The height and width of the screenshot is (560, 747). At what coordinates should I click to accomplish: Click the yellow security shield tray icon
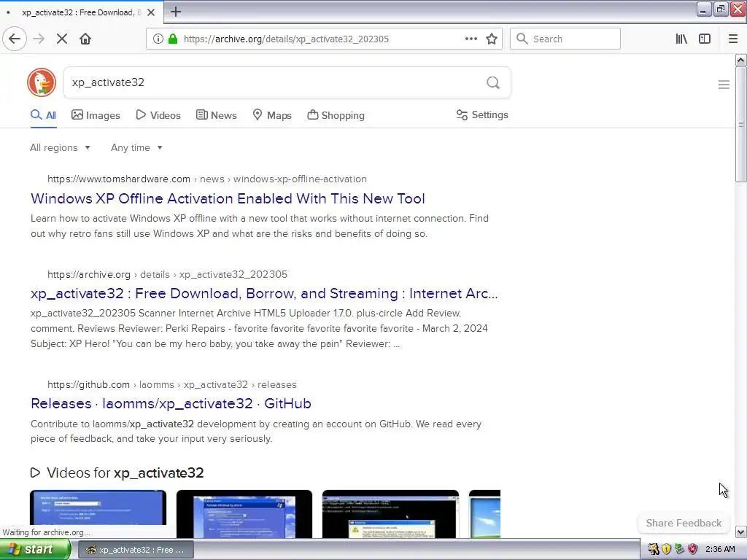click(x=666, y=550)
